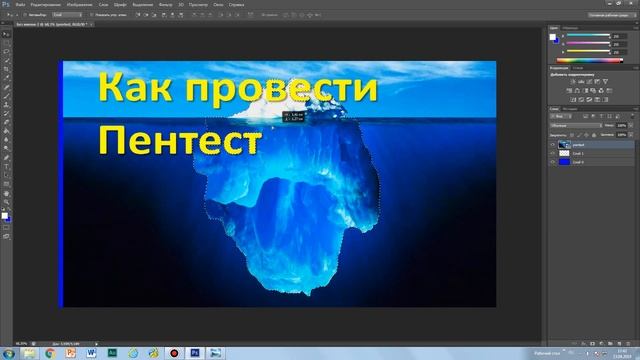Open the workspace switcher dropdown
Image resolution: width=640 pixels, height=360 pixels.
coord(611,15)
